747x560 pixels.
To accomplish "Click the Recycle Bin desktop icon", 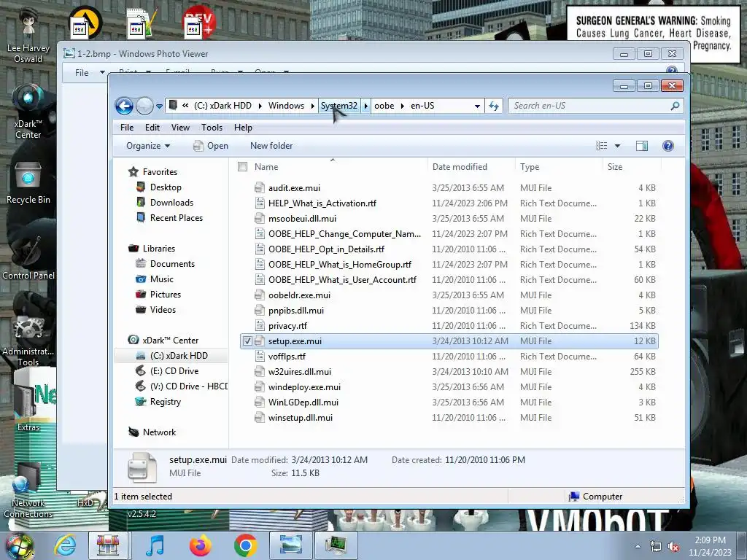I will tap(28, 183).
